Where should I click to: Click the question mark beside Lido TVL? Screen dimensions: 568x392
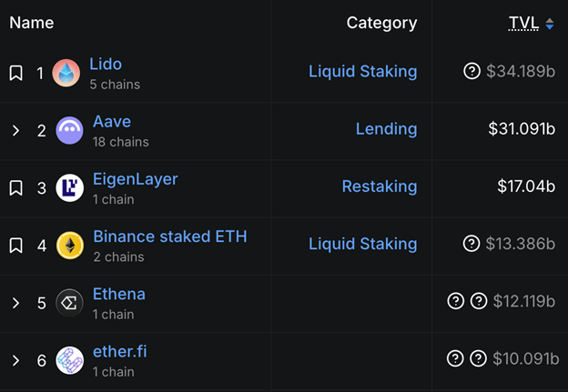click(472, 72)
